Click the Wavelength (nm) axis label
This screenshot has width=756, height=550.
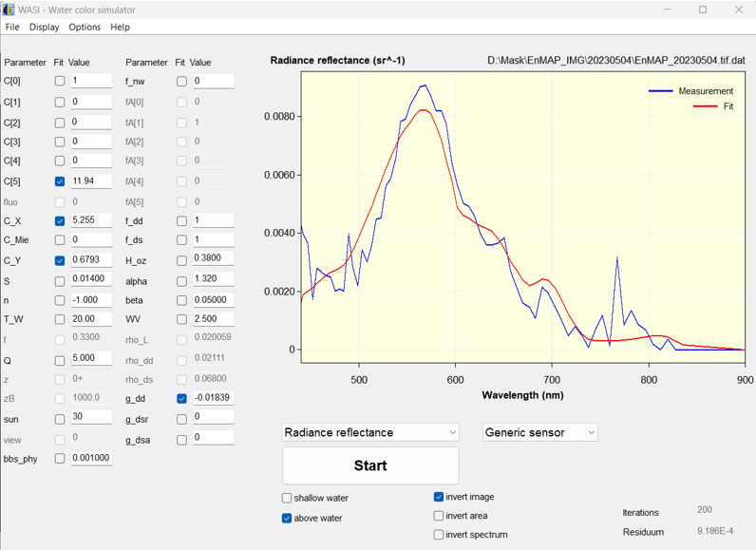[522, 395]
